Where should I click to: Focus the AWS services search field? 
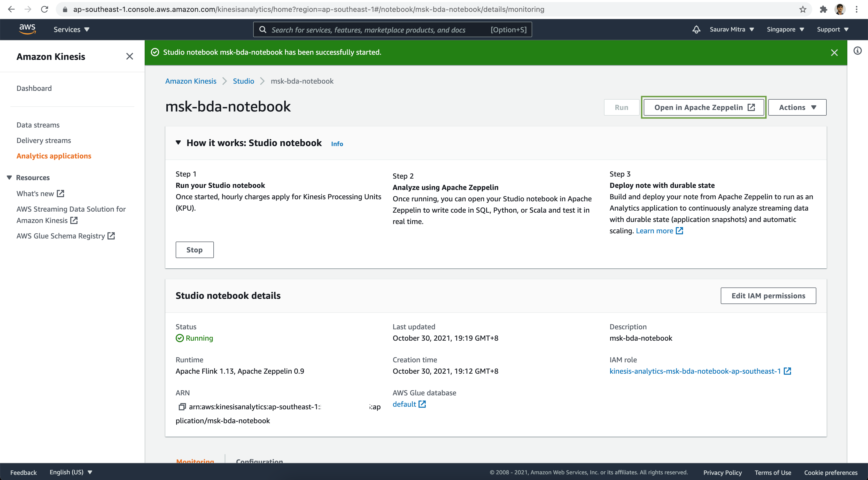[x=393, y=30]
